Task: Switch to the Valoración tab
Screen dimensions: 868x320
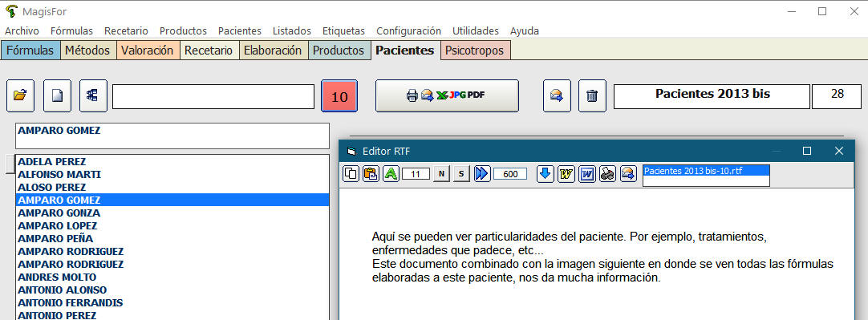Action: [x=148, y=51]
